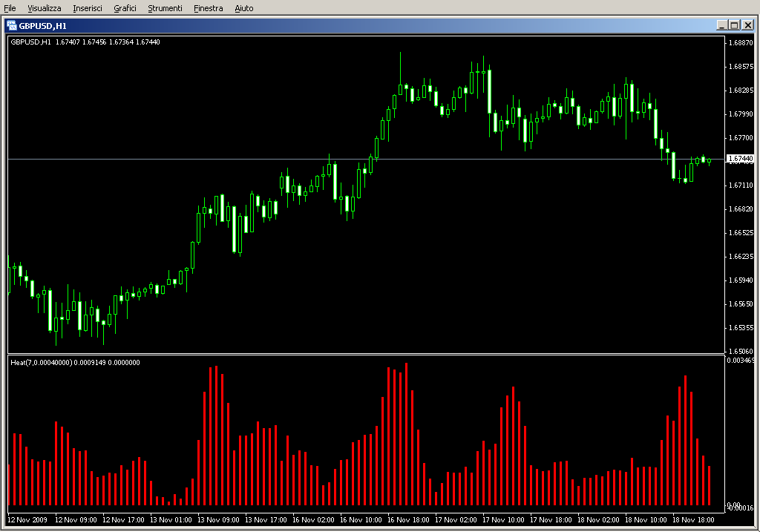Viewport: 760px width, 532px height.
Task: Click the 1.68575 price scale label
Action: click(741, 66)
